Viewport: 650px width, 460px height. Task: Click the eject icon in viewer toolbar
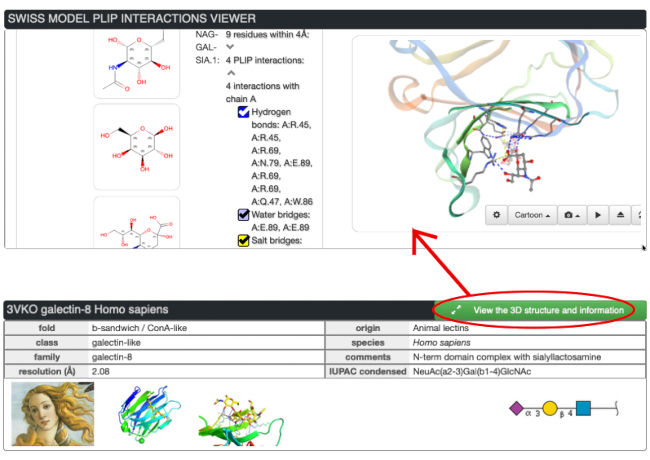coord(620,215)
